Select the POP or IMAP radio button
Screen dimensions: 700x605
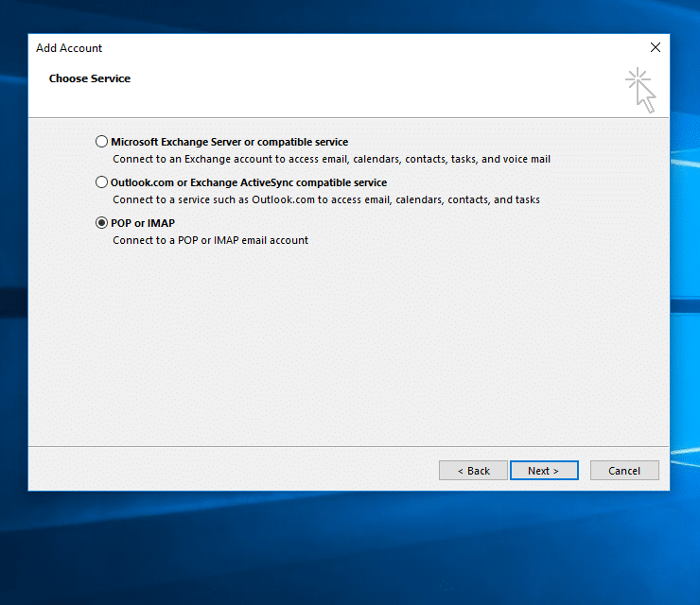pos(102,223)
